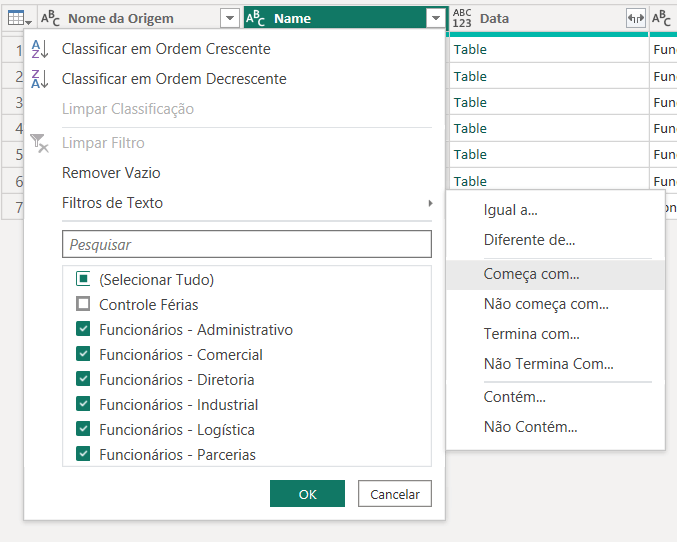Select row number 1 header

tap(14, 51)
